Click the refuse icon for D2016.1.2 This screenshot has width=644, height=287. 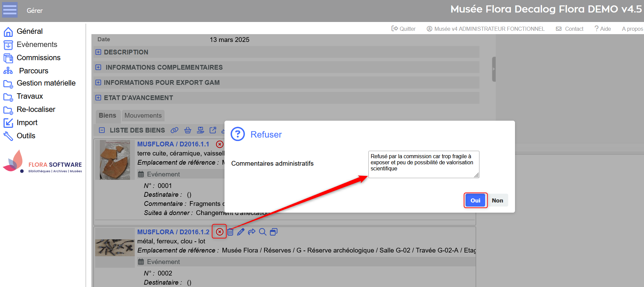click(220, 232)
